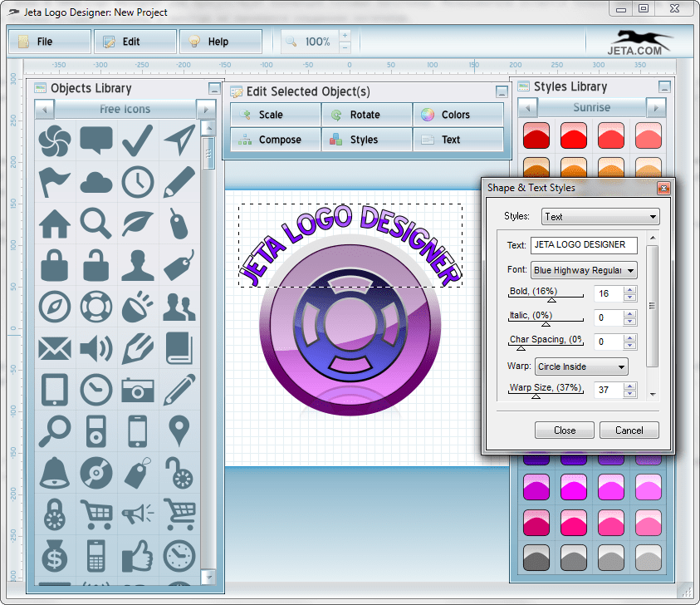Go to previous Styles Library category
This screenshot has height=605, width=700.
(x=527, y=108)
